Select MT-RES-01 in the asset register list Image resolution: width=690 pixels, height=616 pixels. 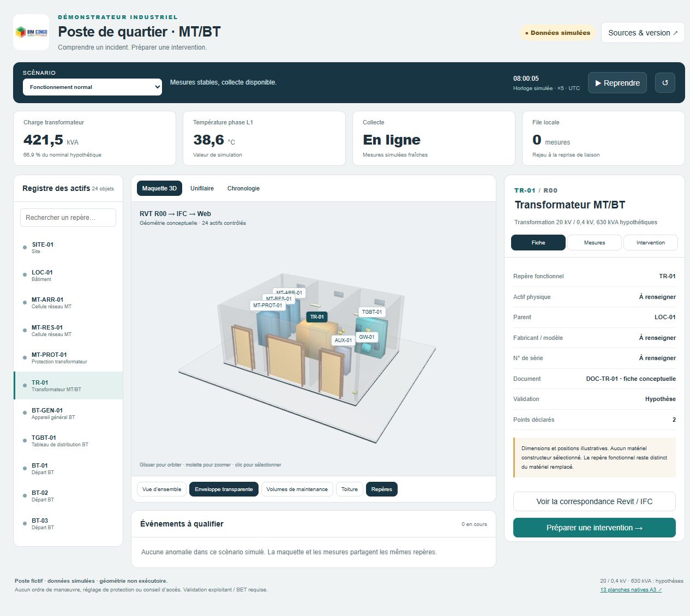(68, 331)
